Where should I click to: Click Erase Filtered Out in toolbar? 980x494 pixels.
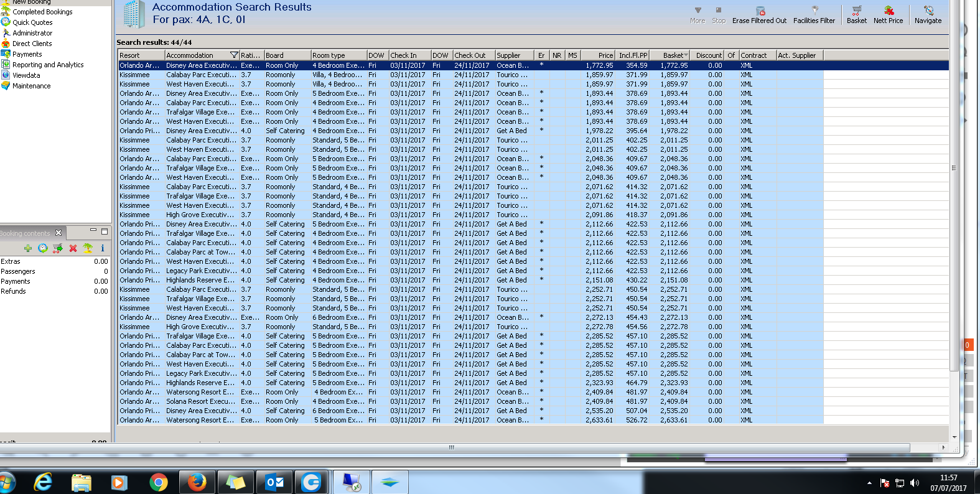tap(759, 16)
